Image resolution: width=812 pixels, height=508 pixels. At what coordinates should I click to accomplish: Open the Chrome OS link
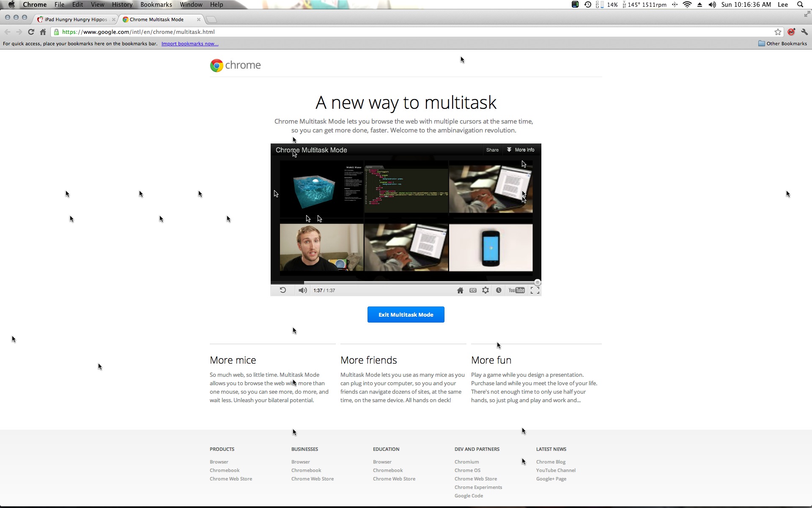467,470
